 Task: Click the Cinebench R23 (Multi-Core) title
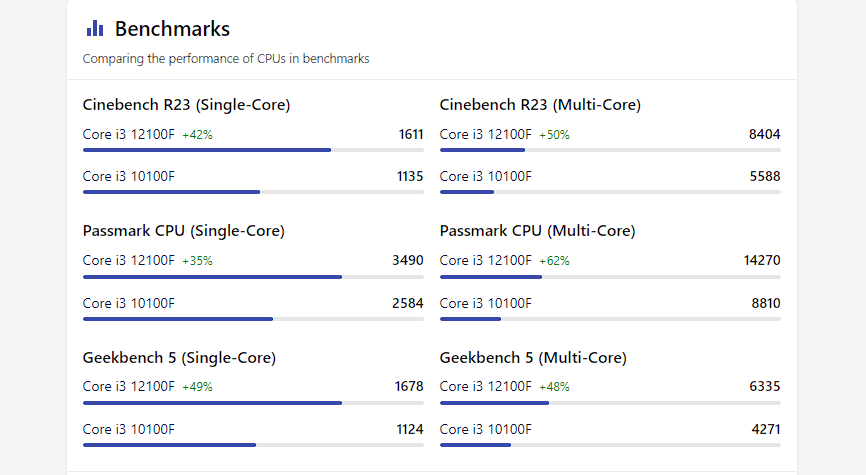540,105
